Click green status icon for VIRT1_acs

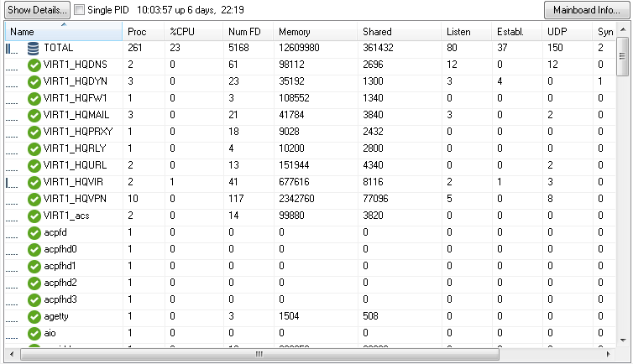tap(34, 216)
